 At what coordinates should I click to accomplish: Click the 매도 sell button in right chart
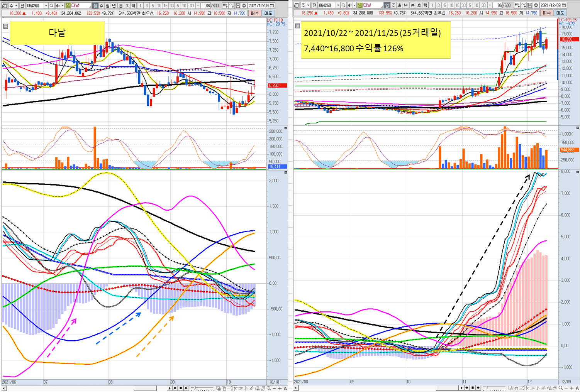click(x=560, y=13)
